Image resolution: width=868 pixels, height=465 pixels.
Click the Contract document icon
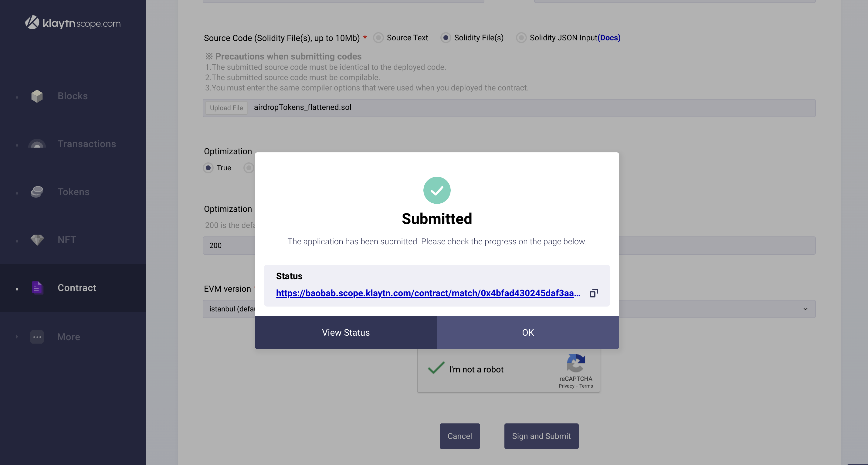pos(37,288)
